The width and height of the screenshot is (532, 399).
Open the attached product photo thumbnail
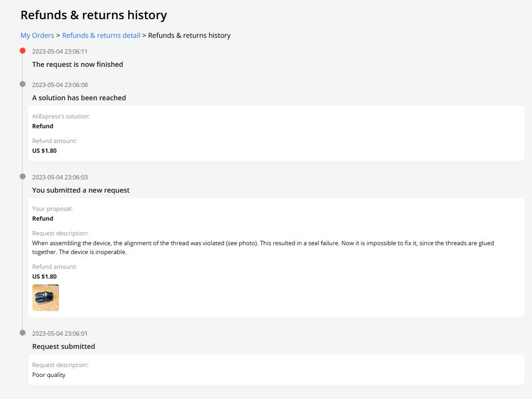[46, 298]
